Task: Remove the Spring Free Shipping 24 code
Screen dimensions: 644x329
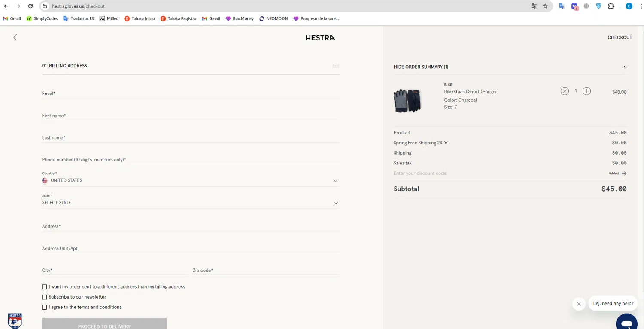Action: [446, 143]
